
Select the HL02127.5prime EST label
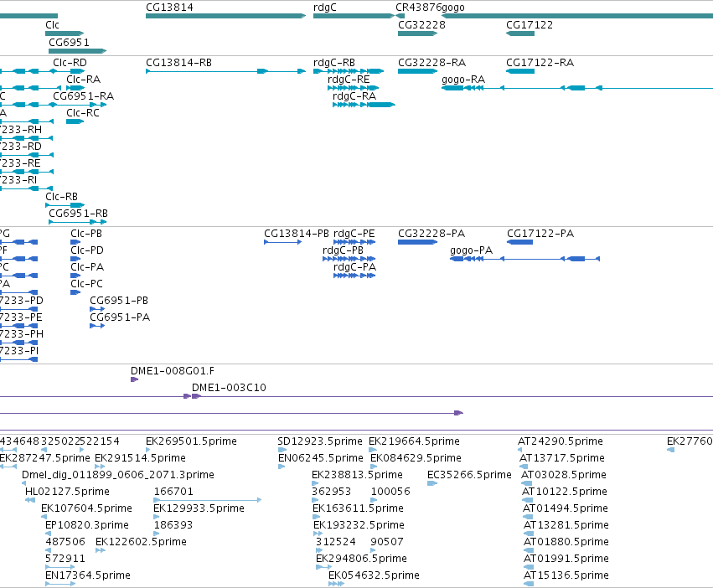click(67, 492)
